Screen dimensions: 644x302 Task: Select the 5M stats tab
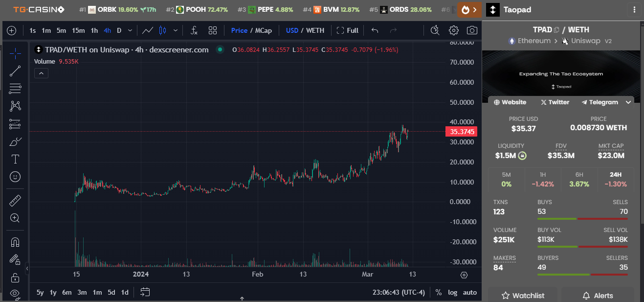pyautogui.click(x=506, y=180)
